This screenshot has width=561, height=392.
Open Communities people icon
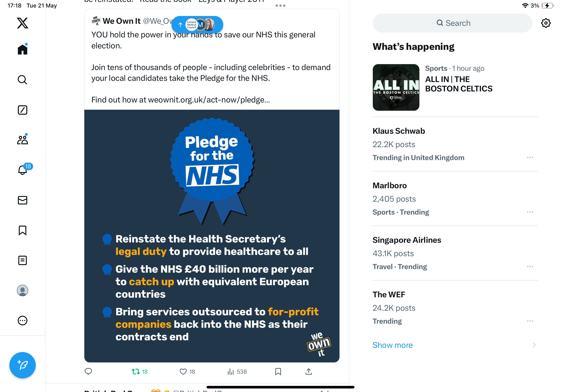[x=23, y=140]
